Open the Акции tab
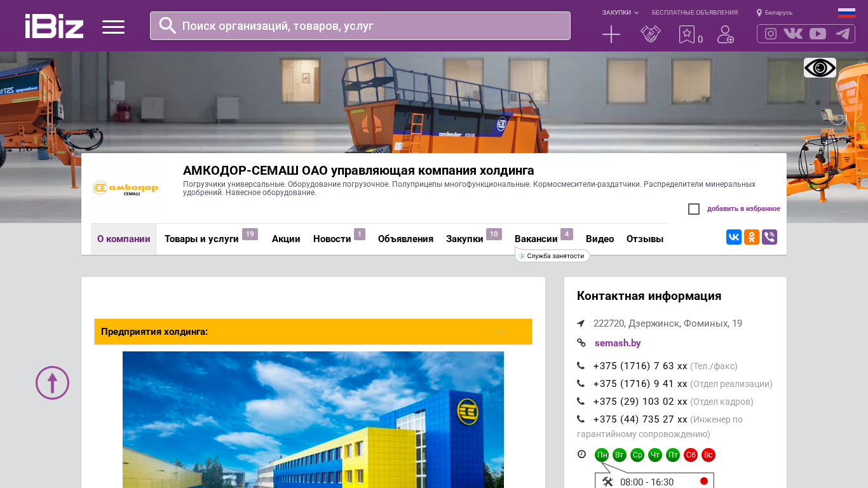The image size is (868, 488). coord(286,239)
